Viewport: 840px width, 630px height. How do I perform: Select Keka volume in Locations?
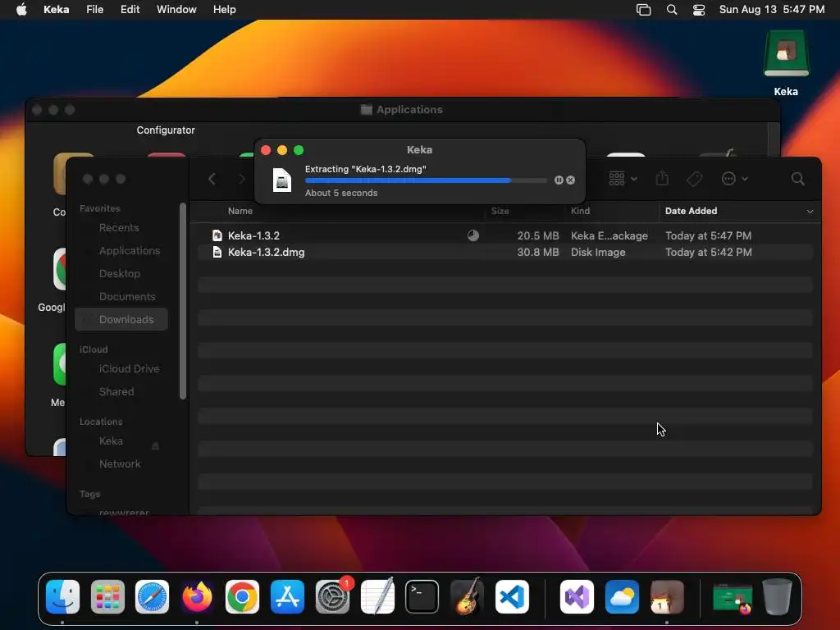tap(111, 441)
